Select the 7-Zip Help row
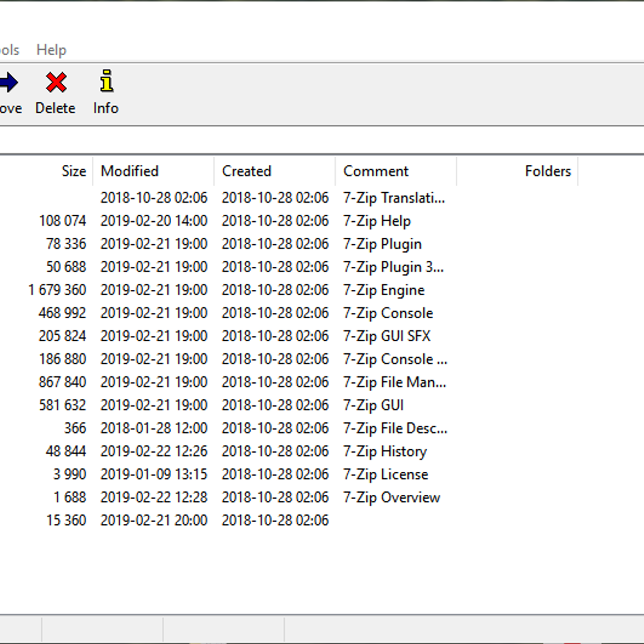This screenshot has height=644, width=644. coord(377,221)
